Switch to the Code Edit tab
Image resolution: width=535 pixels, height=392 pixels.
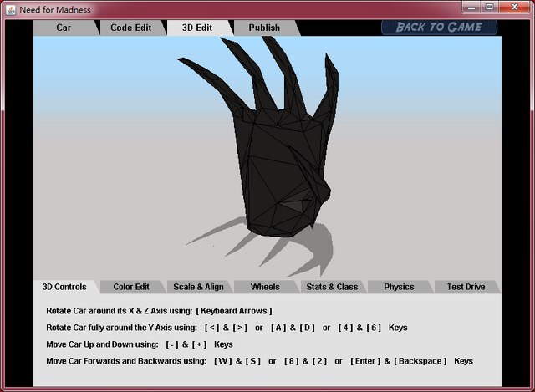click(131, 28)
